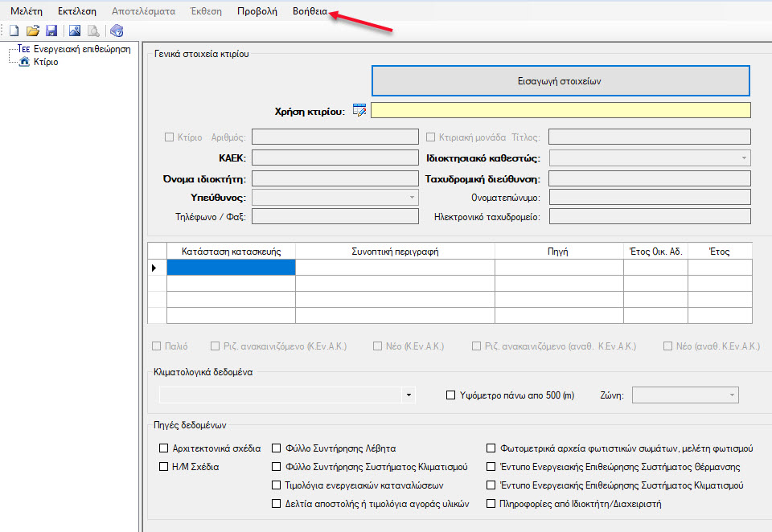The height and width of the screenshot is (532, 772).
Task: Select Ενεργειακή επιθεώρηση in the tree
Action: click(x=82, y=49)
